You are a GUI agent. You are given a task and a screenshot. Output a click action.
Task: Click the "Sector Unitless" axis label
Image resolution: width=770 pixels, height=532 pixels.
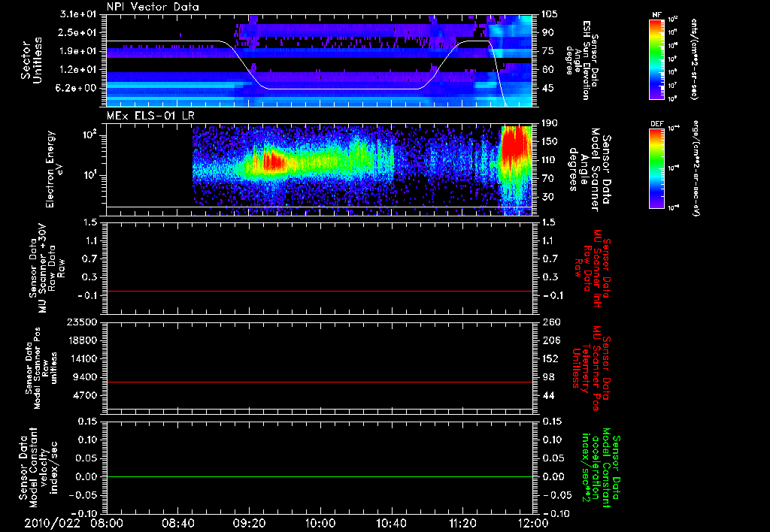pos(32,60)
